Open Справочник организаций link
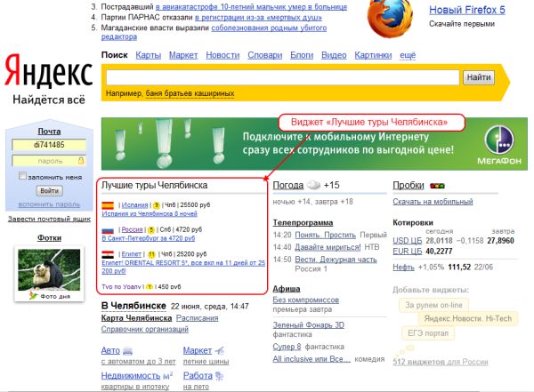 pos(145,329)
